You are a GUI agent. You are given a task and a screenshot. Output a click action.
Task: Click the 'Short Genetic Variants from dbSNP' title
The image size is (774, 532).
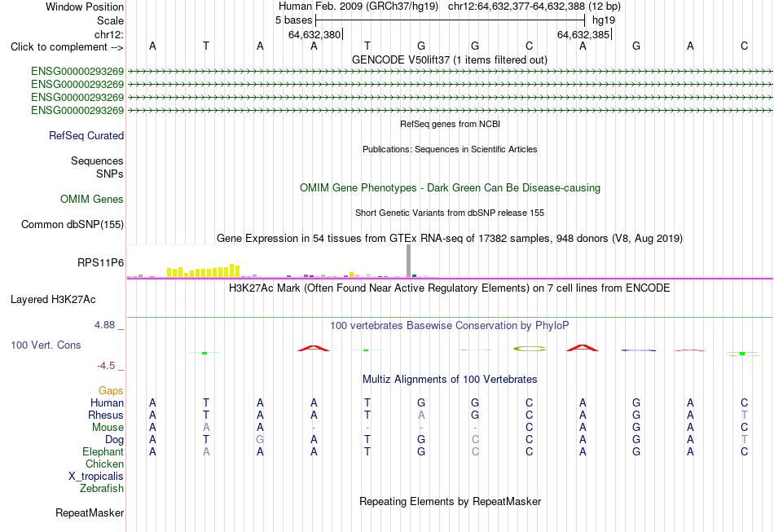pyautogui.click(x=450, y=213)
